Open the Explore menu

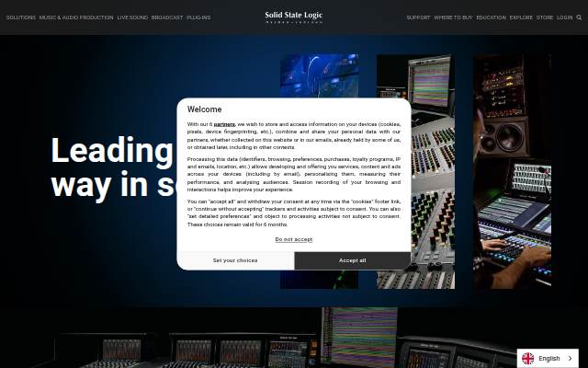coord(521,17)
